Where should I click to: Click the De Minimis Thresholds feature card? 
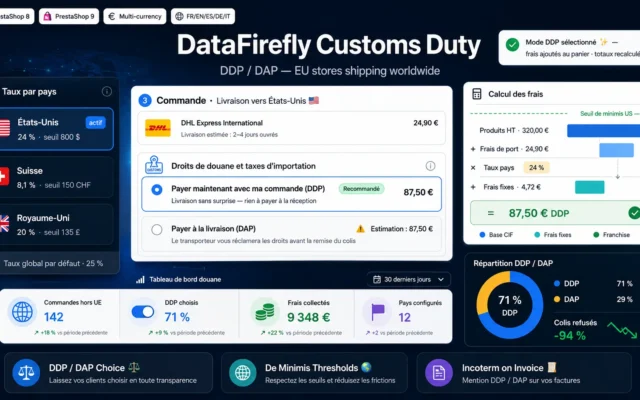click(314, 373)
